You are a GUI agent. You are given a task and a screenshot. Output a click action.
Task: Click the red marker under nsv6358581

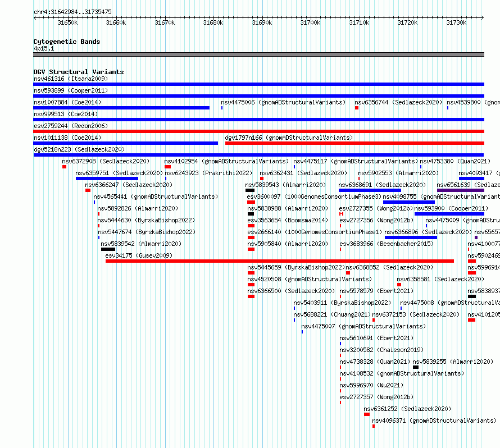(399, 285)
